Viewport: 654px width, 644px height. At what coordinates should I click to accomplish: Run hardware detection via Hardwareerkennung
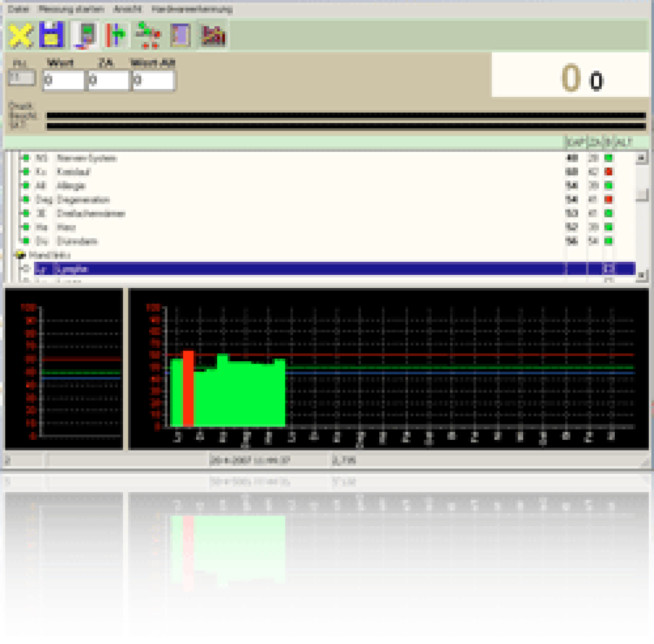point(192,8)
